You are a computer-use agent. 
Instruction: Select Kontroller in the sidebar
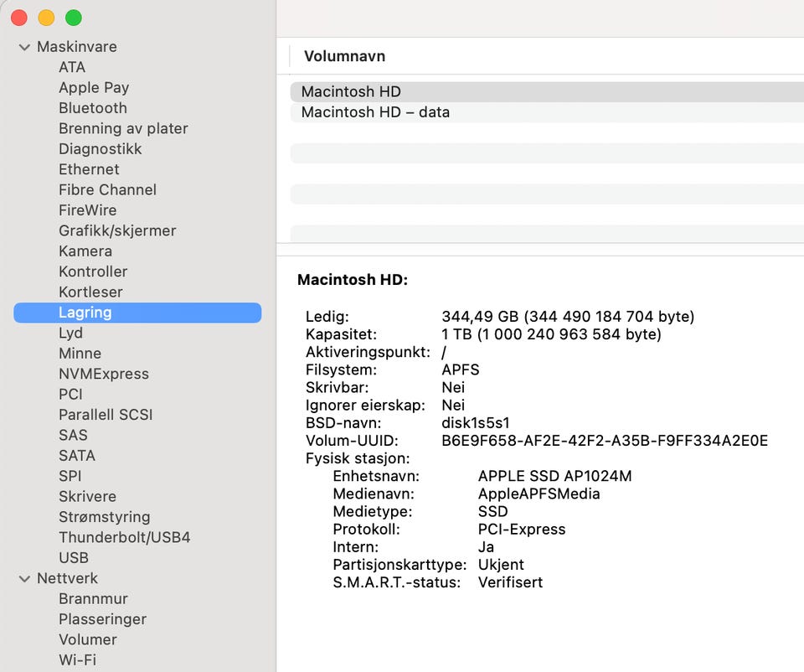[x=93, y=271]
